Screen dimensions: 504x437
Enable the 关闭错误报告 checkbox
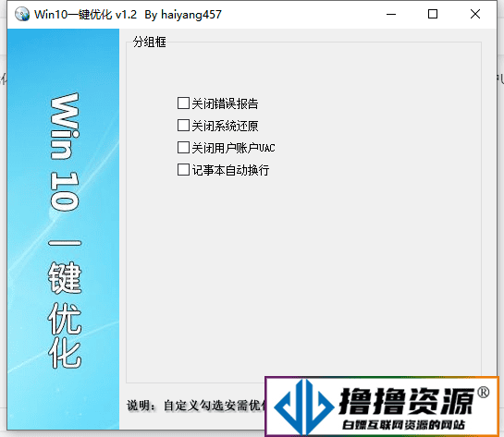pos(183,103)
